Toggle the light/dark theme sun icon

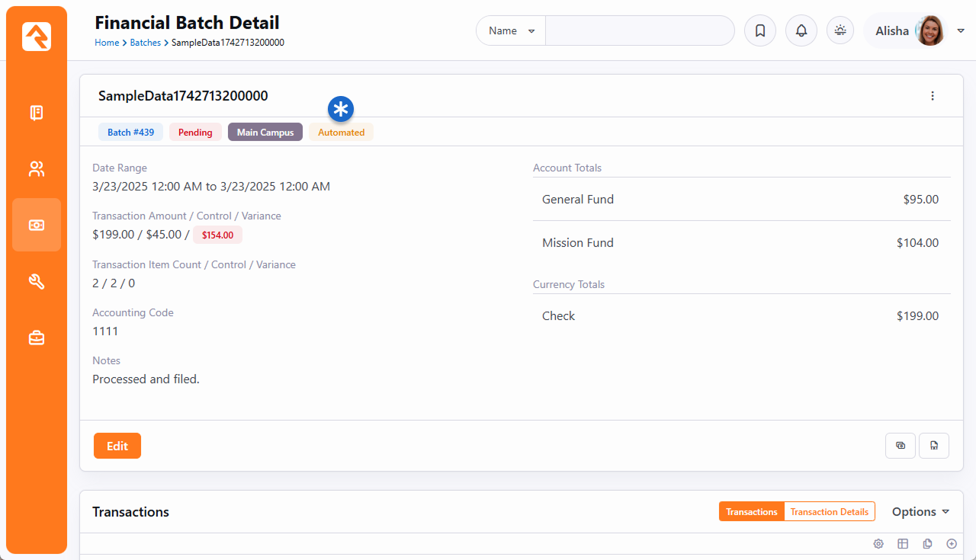(840, 31)
